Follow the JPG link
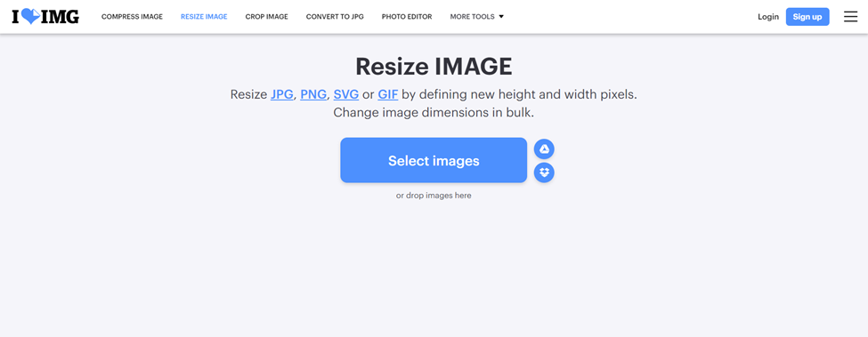This screenshot has height=337, width=868. pos(282,94)
